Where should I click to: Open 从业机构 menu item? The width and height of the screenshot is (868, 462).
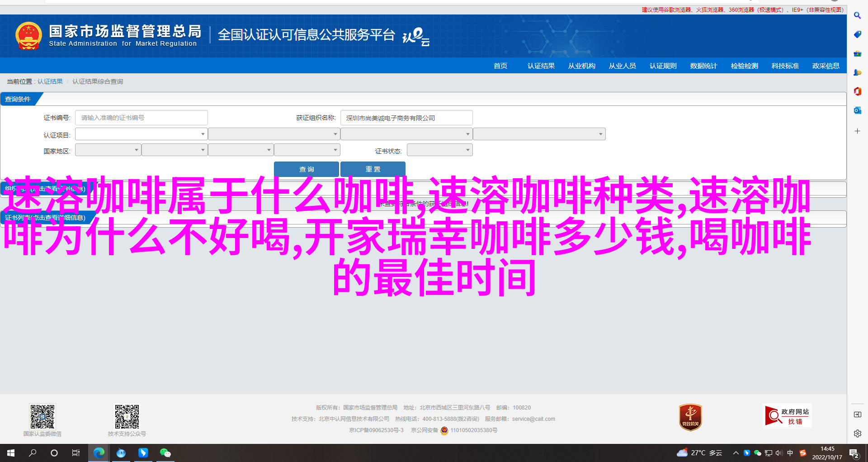582,66
